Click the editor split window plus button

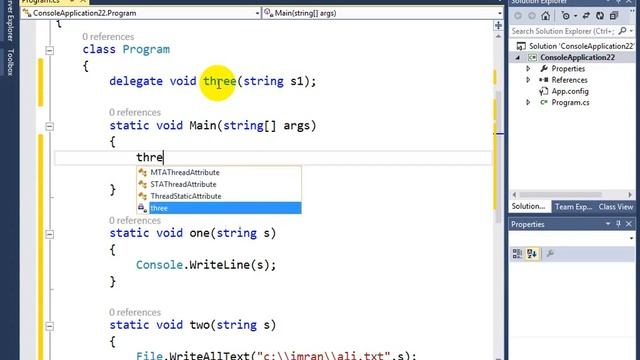tap(498, 26)
